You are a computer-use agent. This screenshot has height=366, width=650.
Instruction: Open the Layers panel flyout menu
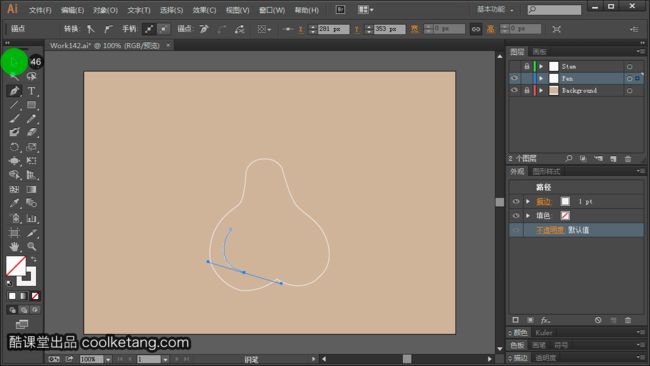(640, 51)
